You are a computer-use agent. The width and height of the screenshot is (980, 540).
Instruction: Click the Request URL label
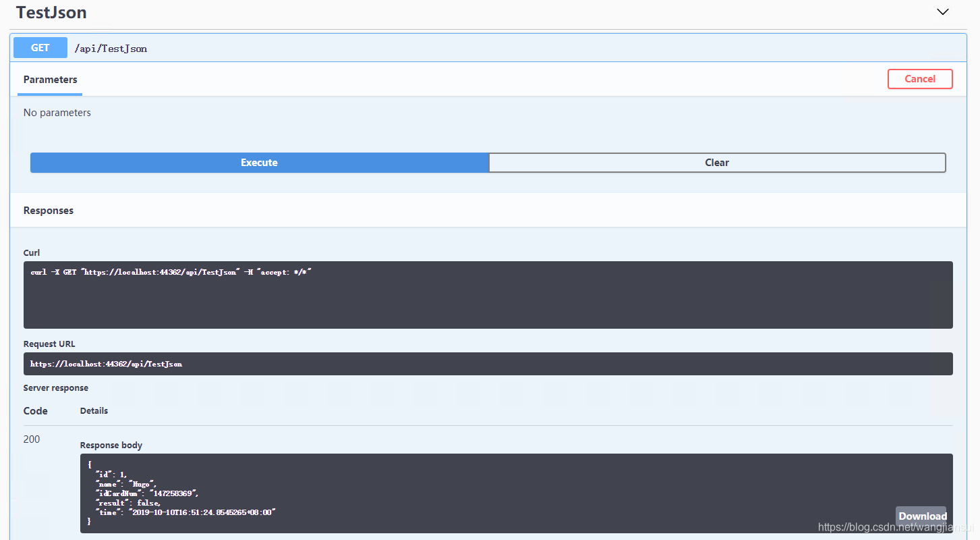coord(49,344)
